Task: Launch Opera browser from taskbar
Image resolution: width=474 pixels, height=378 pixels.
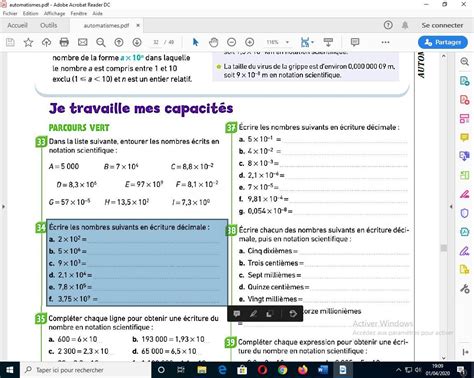Action: [263, 370]
